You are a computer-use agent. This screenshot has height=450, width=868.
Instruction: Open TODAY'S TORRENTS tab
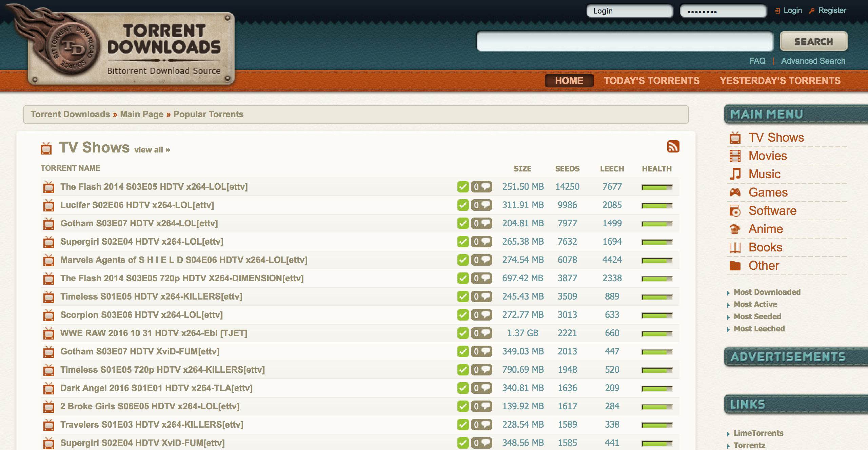click(652, 81)
